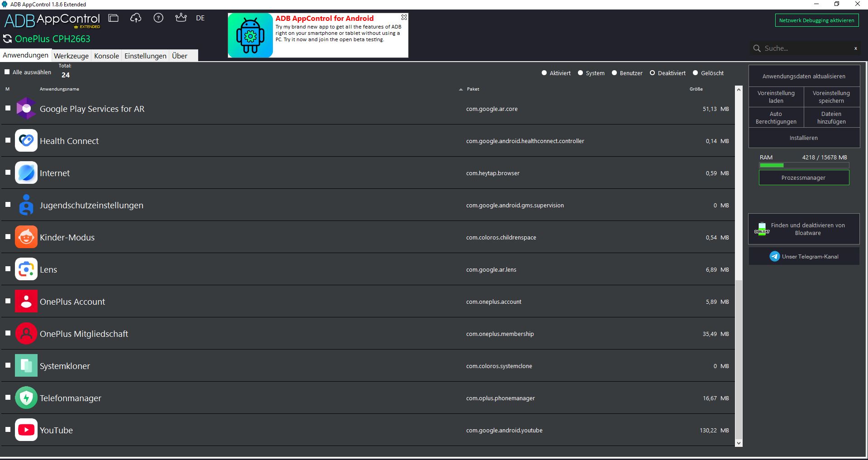The height and width of the screenshot is (460, 868).
Task: Click the crown donate icon
Action: (181, 18)
